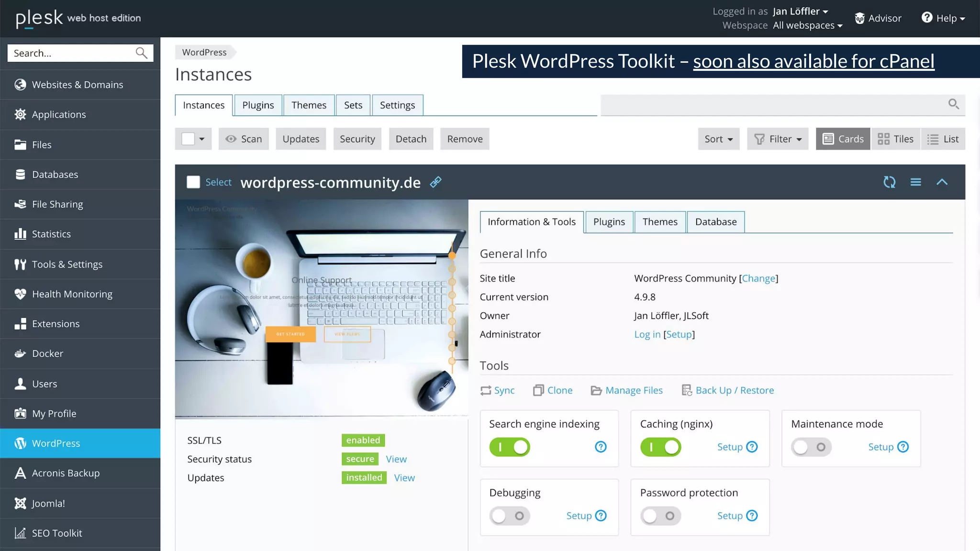The width and height of the screenshot is (980, 551).
Task: Open the Sets tab
Action: (x=353, y=105)
